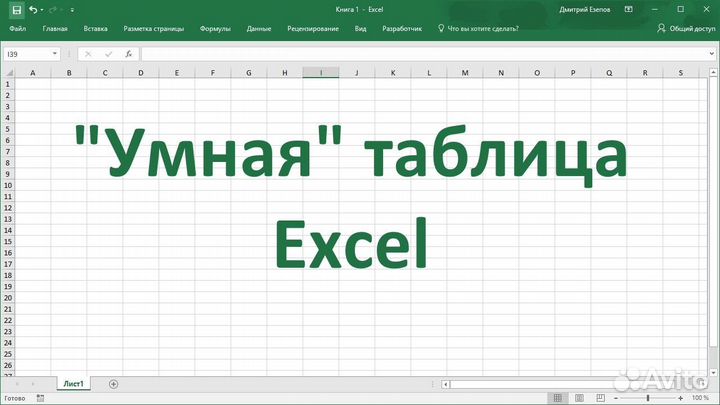The height and width of the screenshot is (405, 720).
Task: Select row 10 header
Action: (x=8, y=186)
